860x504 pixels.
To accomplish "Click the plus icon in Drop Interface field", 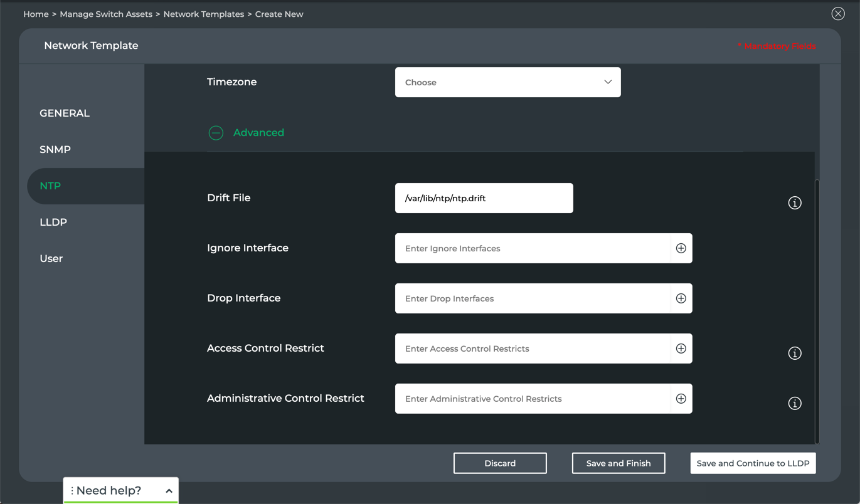I will [x=681, y=298].
